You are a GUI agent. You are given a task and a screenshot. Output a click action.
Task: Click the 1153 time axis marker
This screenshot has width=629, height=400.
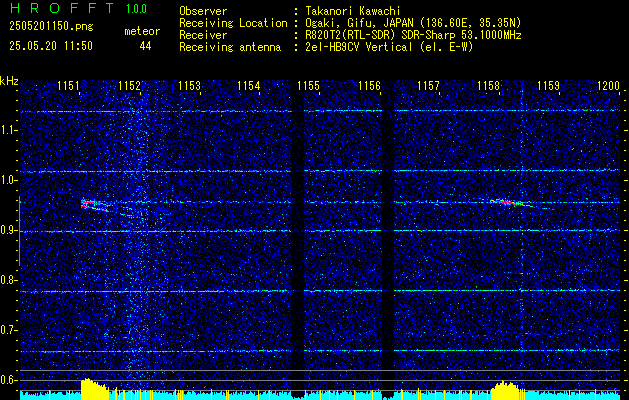click(189, 85)
